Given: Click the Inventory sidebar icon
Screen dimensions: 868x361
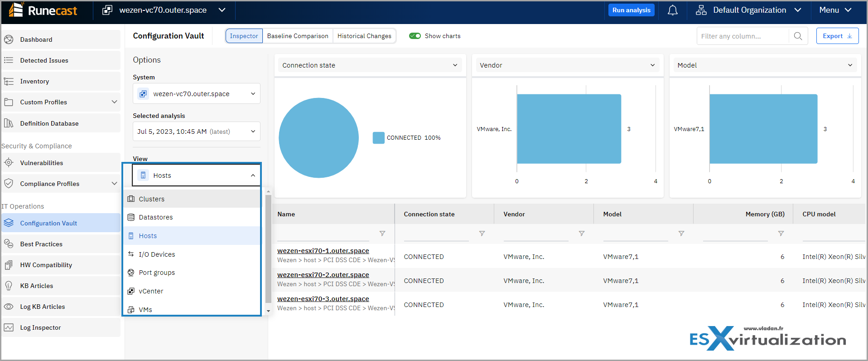Looking at the screenshot, I should (x=9, y=81).
